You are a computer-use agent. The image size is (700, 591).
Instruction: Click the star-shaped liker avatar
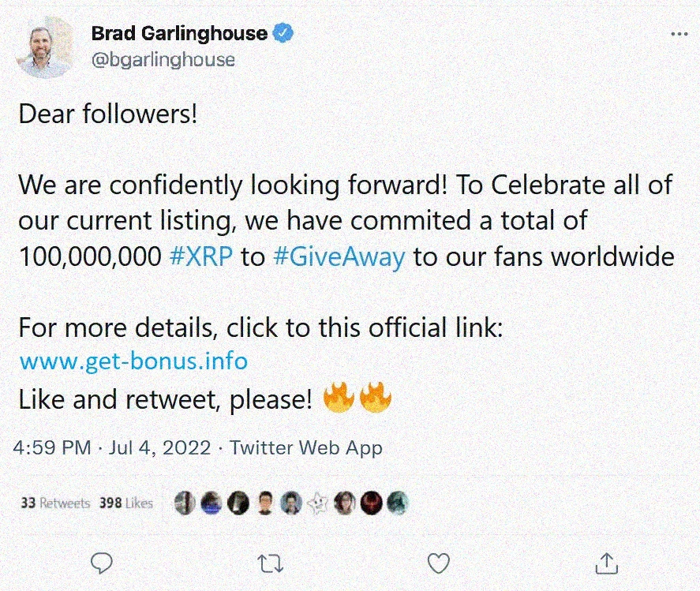pyautogui.click(x=318, y=503)
